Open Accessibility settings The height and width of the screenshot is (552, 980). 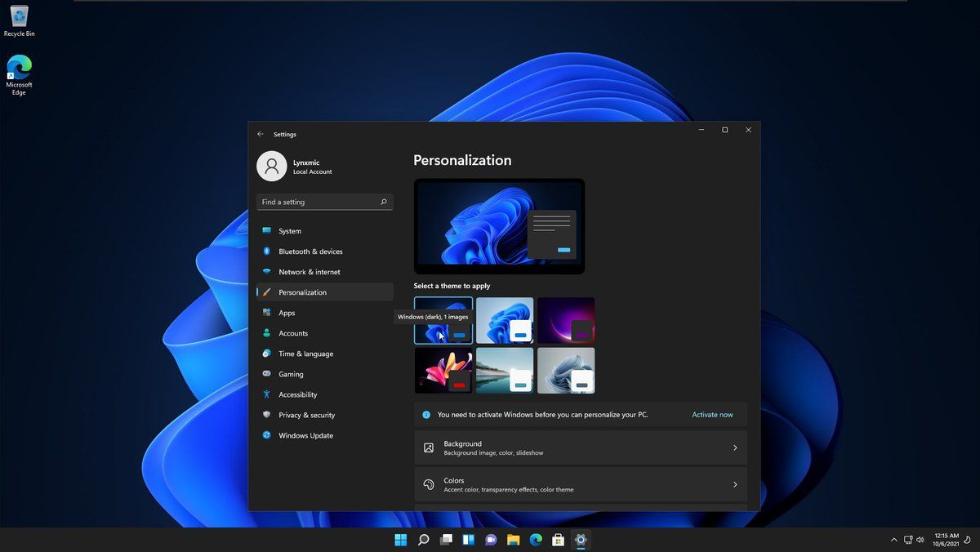coord(297,394)
